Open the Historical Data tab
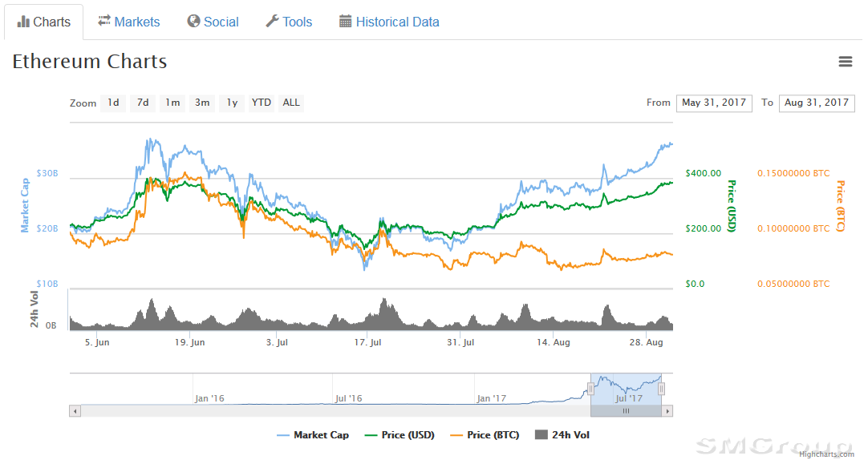The image size is (868, 464). click(389, 22)
